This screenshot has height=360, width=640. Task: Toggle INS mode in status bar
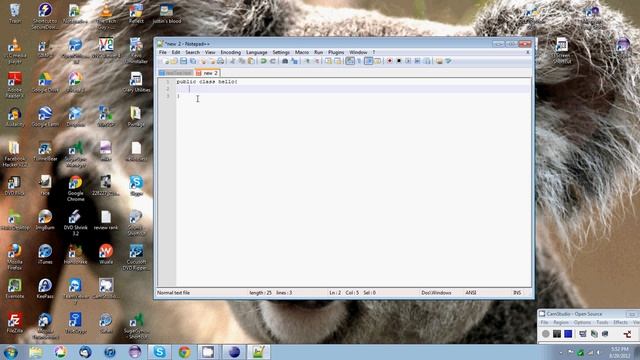coord(517,293)
